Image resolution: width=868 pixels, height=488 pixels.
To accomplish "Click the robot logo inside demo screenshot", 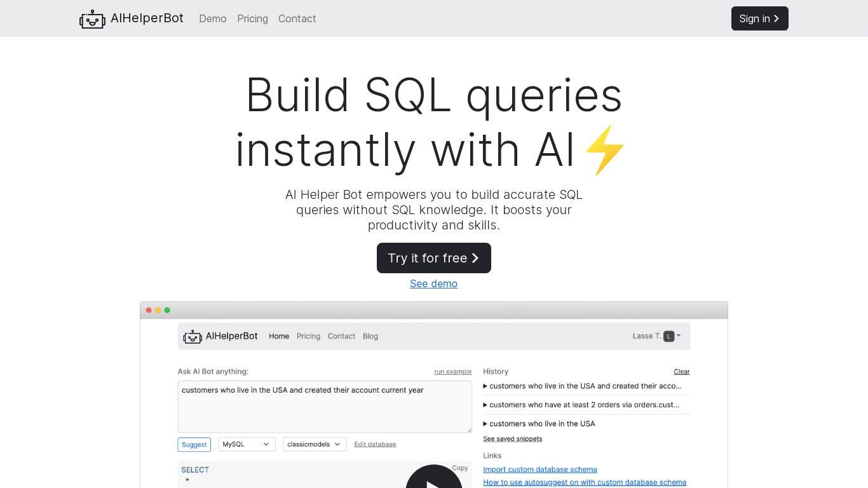I will coord(193,336).
